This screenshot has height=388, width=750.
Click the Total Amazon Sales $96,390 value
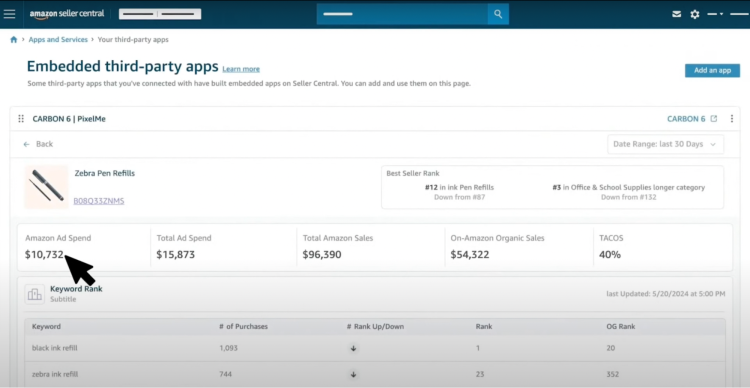pos(322,255)
